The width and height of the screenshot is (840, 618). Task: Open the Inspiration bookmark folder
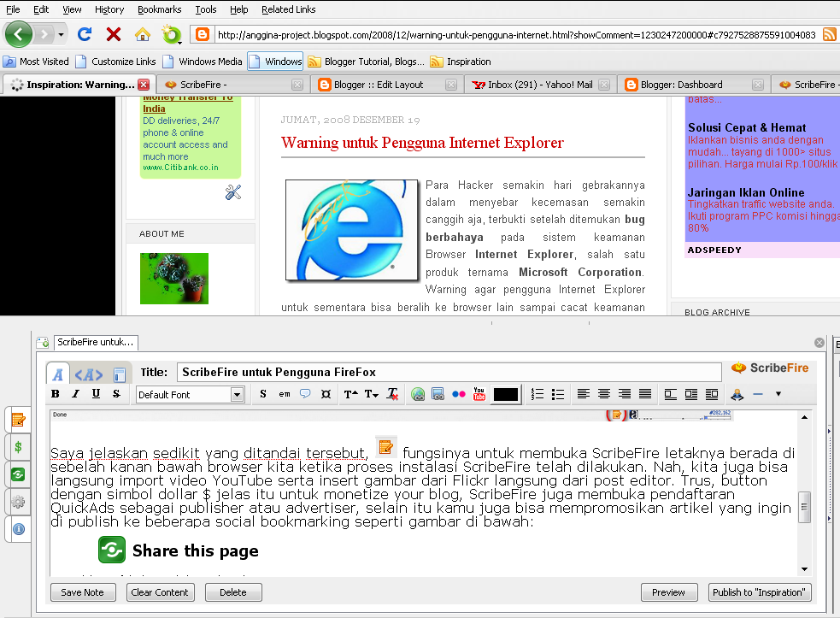pos(461,62)
